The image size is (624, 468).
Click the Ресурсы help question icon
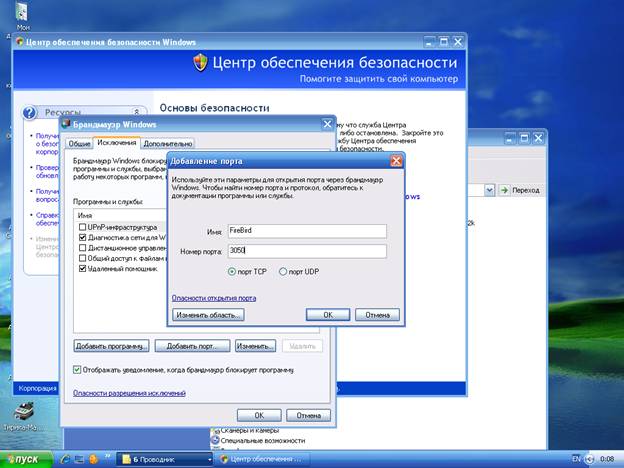point(29,113)
